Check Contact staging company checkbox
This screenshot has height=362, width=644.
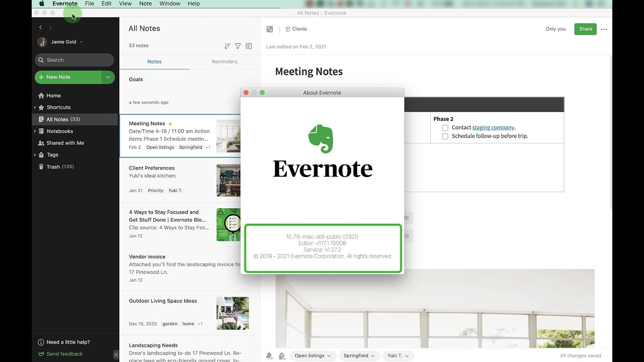tap(445, 128)
